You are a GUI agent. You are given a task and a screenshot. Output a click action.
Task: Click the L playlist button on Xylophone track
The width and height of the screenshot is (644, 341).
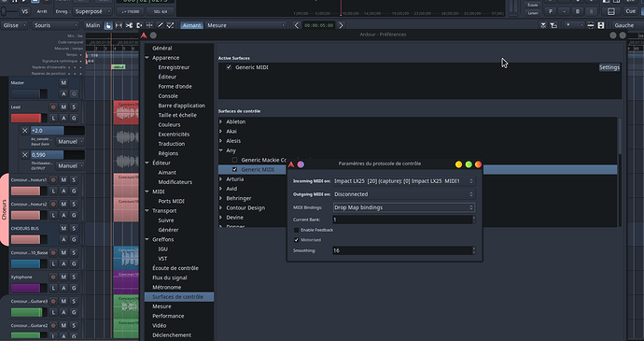(53, 288)
